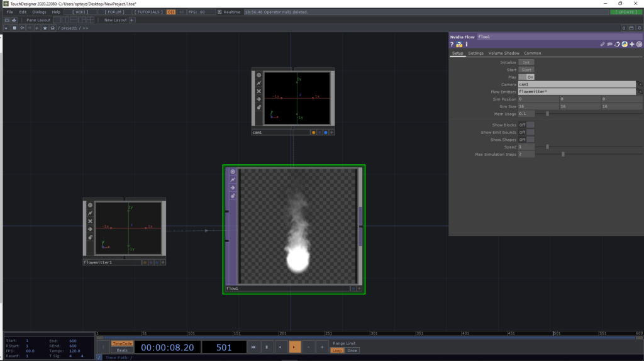Switch to the Volume Shadow tab
This screenshot has height=361, width=644.
504,53
